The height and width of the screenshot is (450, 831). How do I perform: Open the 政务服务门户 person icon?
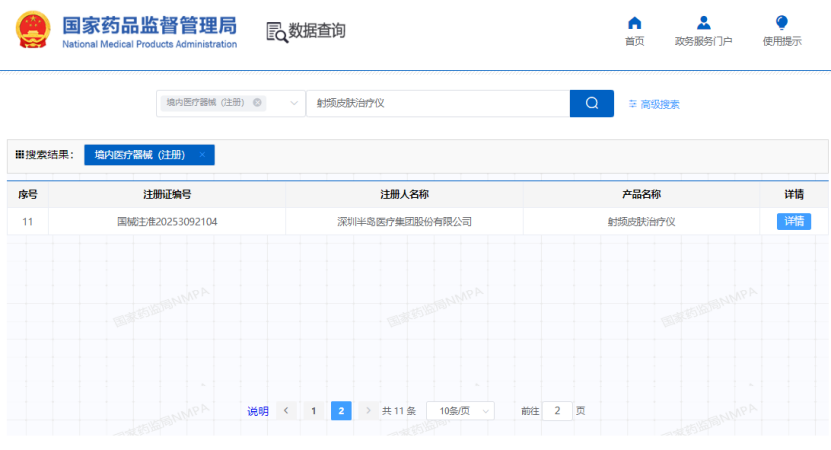click(703, 23)
